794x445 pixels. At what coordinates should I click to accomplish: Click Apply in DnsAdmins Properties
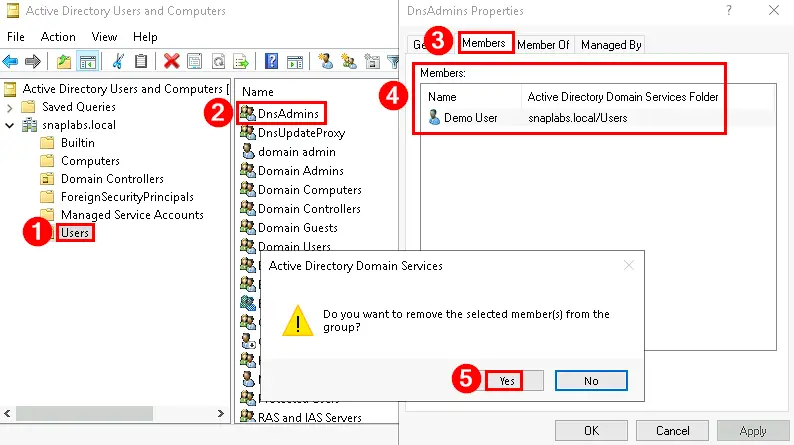coord(753,431)
